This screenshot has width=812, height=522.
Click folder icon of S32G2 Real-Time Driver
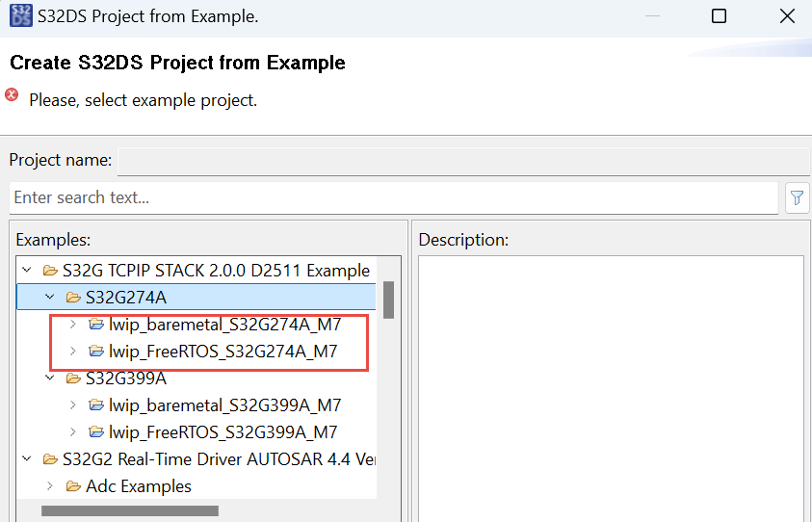point(50,459)
